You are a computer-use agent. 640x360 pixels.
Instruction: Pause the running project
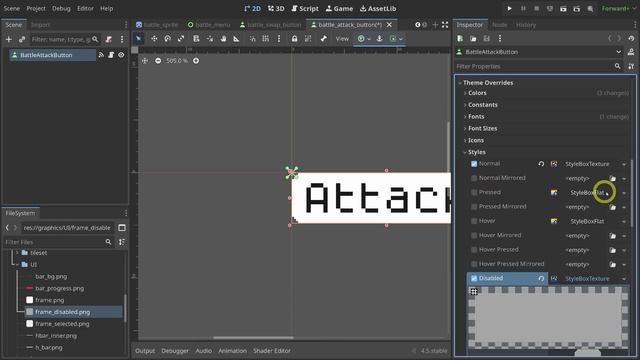[523, 9]
